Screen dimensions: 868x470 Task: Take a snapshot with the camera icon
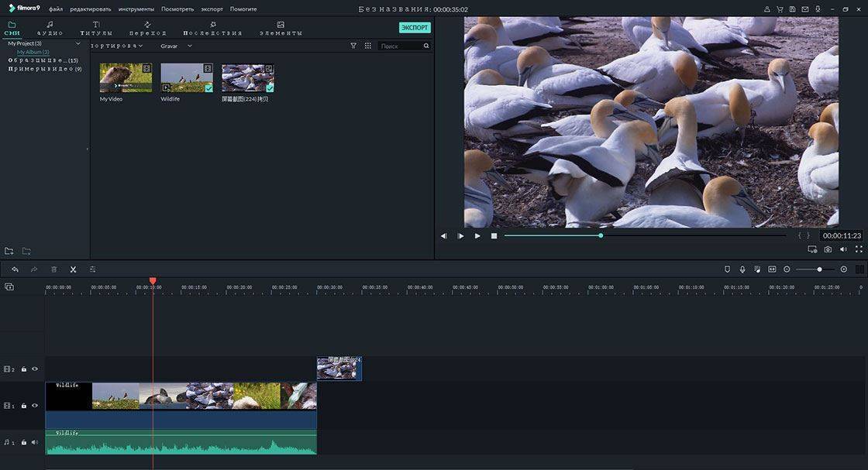tap(828, 249)
